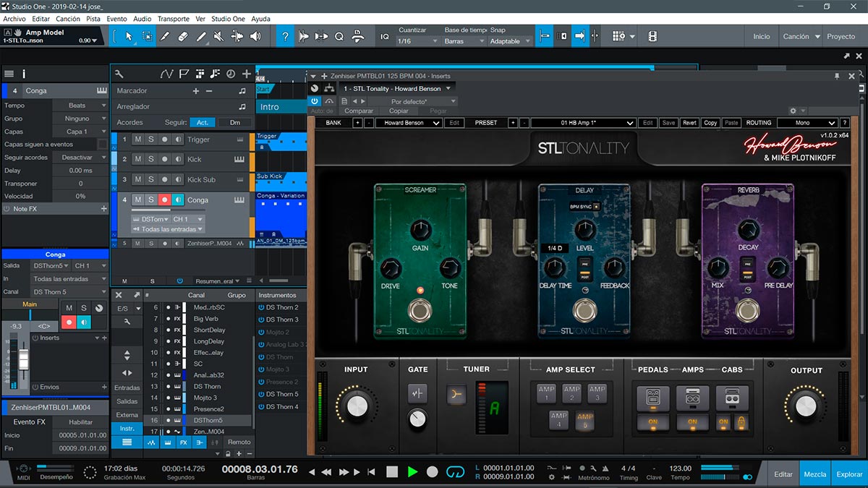Click the cab lock icon
Screen dimensions: 868x488
pyautogui.click(x=741, y=422)
